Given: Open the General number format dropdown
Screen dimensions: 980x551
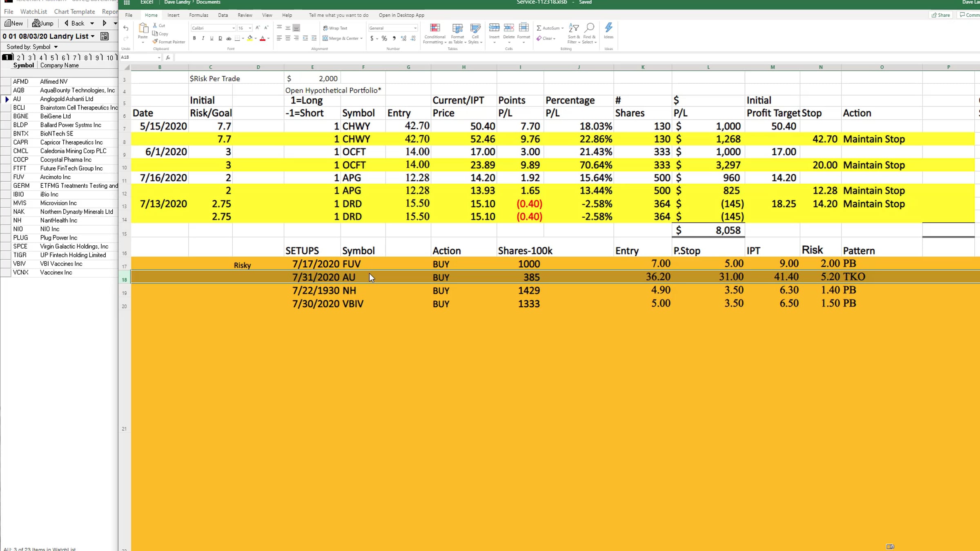Looking at the screenshot, I should coord(415,28).
